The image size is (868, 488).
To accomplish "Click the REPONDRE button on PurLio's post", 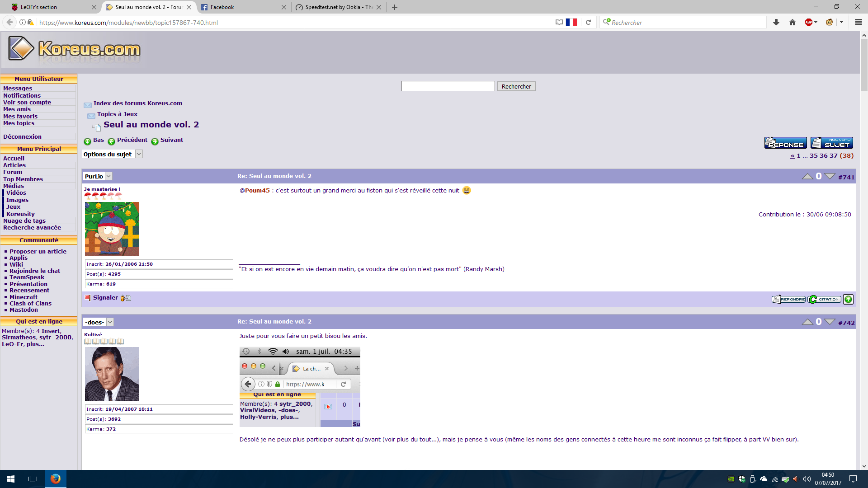I will pyautogui.click(x=788, y=299).
